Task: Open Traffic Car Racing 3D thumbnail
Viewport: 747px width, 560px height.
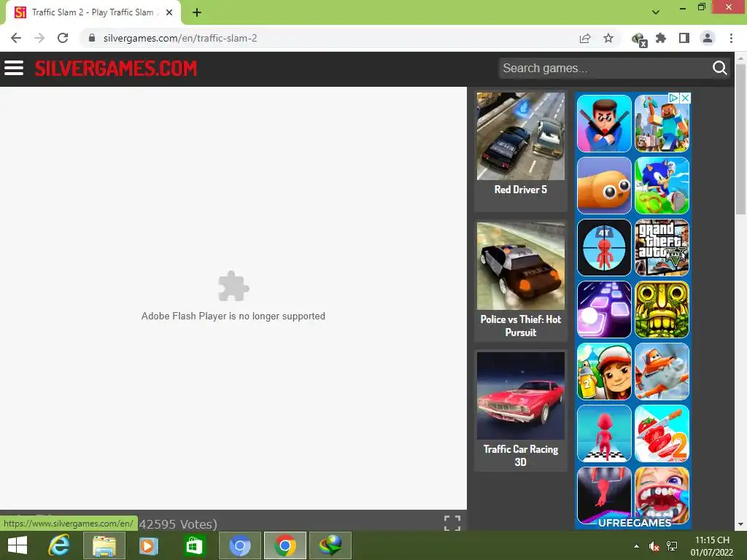Action: click(x=521, y=396)
